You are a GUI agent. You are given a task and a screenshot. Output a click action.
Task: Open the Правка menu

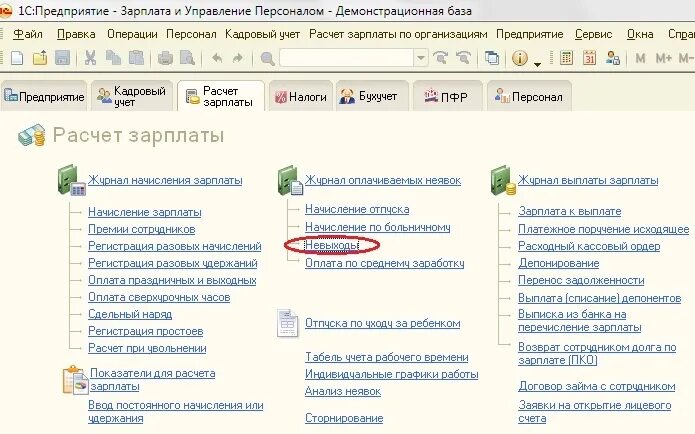point(76,34)
